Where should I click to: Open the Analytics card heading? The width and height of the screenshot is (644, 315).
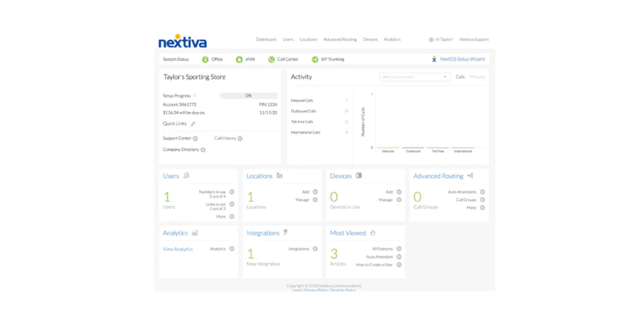pyautogui.click(x=175, y=233)
